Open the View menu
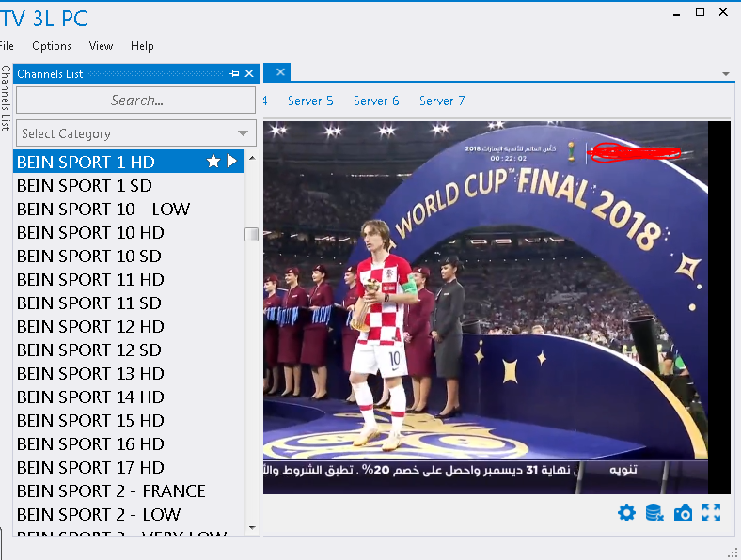The height and width of the screenshot is (560, 741). pos(101,46)
